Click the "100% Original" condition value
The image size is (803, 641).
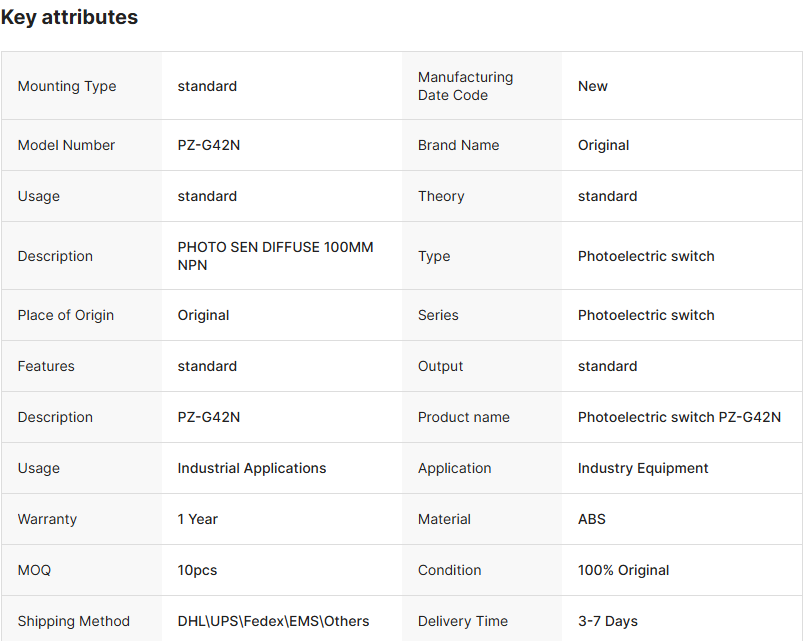(x=624, y=570)
